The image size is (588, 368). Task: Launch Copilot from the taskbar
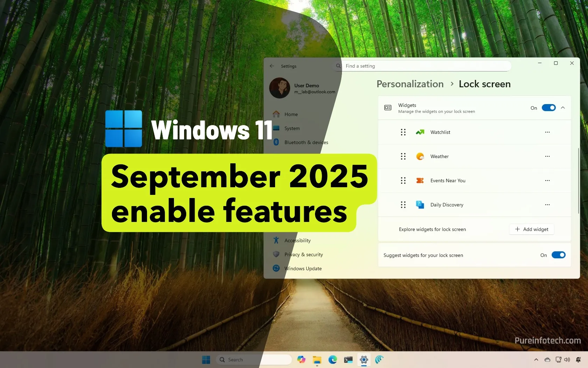tap(301, 360)
